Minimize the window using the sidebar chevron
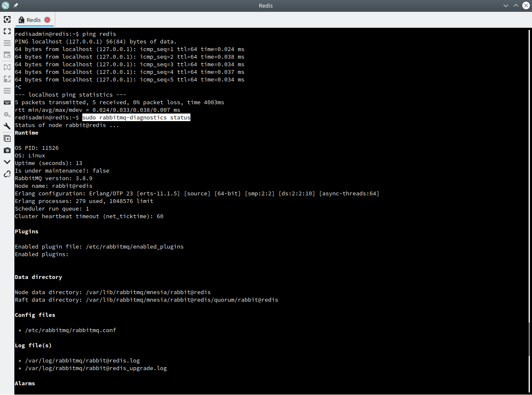This screenshot has width=532, height=395. [x=7, y=162]
